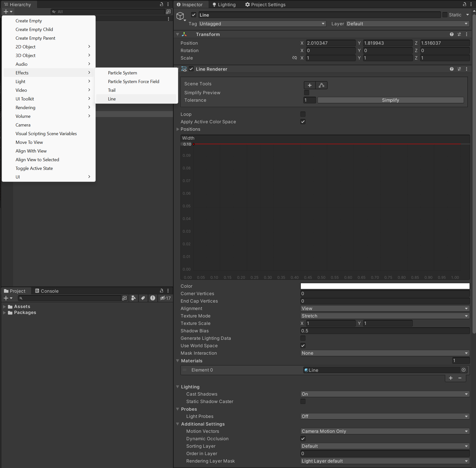Open the Cast Shadows dropdown
The width and height of the screenshot is (476, 468).
(384, 394)
